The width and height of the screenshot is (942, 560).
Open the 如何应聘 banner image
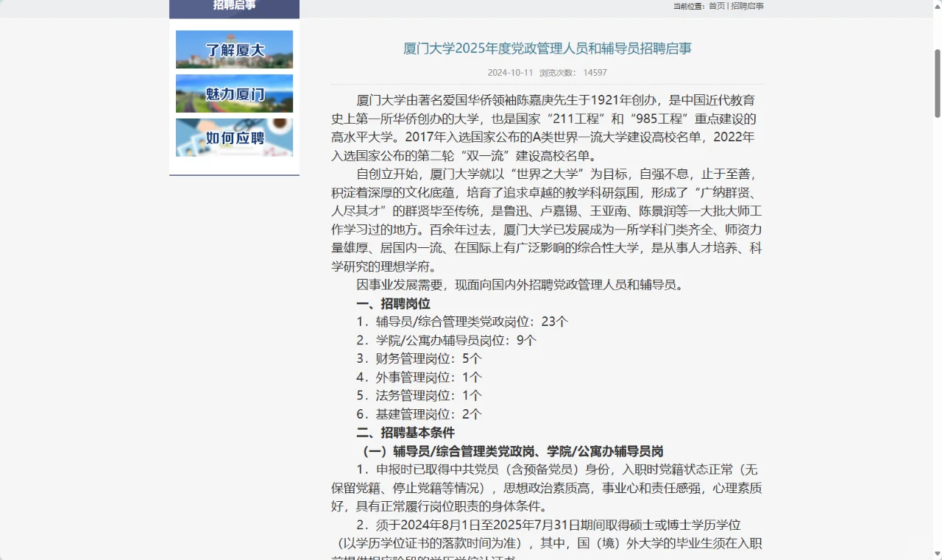click(234, 138)
